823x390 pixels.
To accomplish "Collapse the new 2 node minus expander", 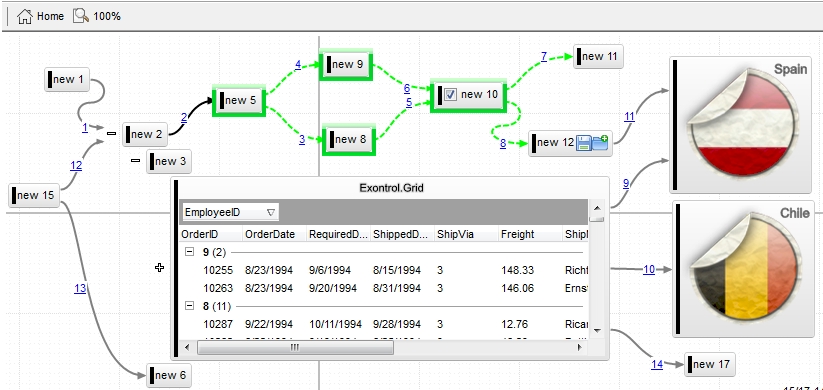I will 111,134.
